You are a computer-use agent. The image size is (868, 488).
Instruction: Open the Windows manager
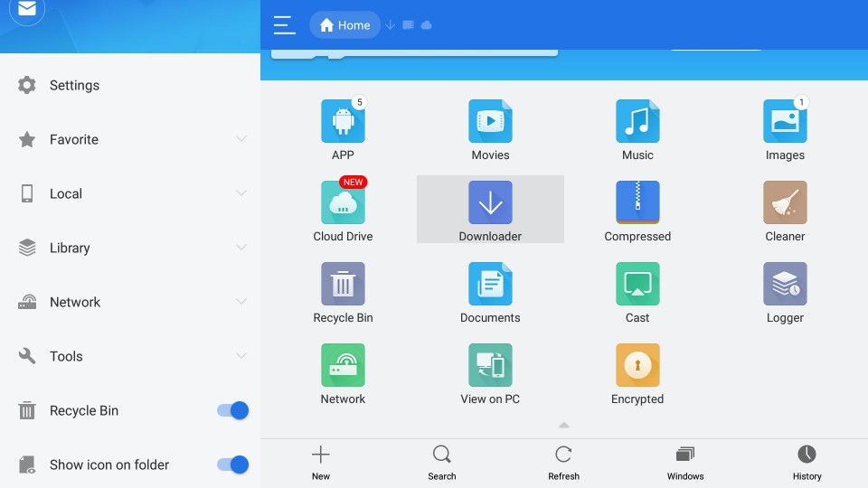tap(685, 463)
